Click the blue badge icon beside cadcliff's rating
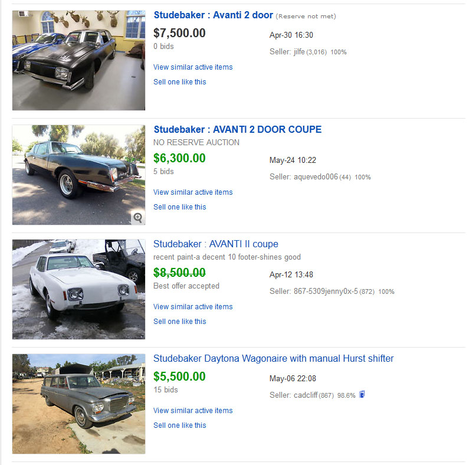 pyautogui.click(x=362, y=395)
